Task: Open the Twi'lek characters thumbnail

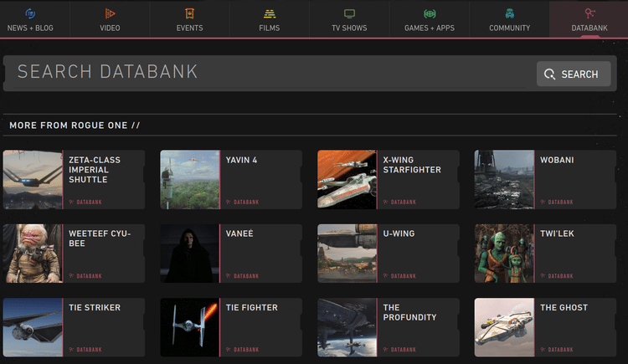Action: (x=504, y=254)
